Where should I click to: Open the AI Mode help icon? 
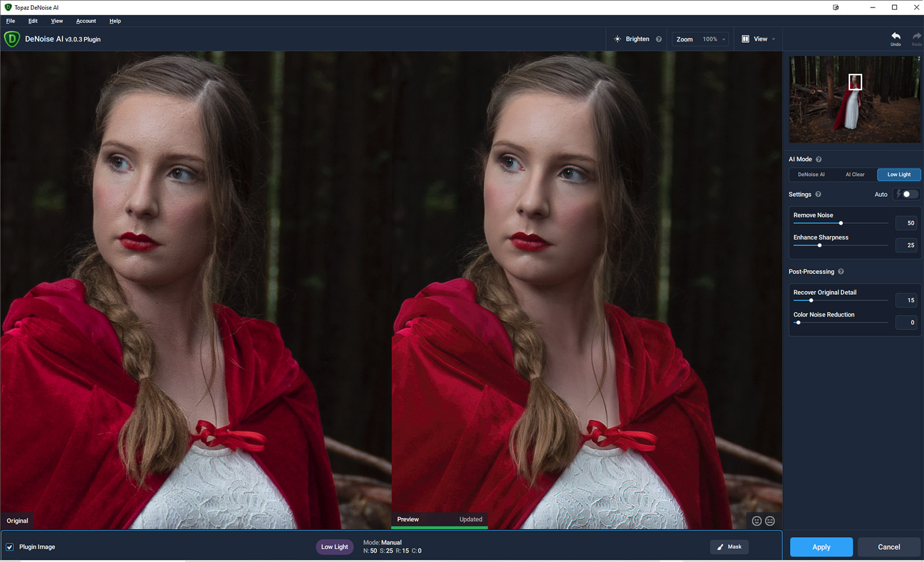(x=818, y=159)
